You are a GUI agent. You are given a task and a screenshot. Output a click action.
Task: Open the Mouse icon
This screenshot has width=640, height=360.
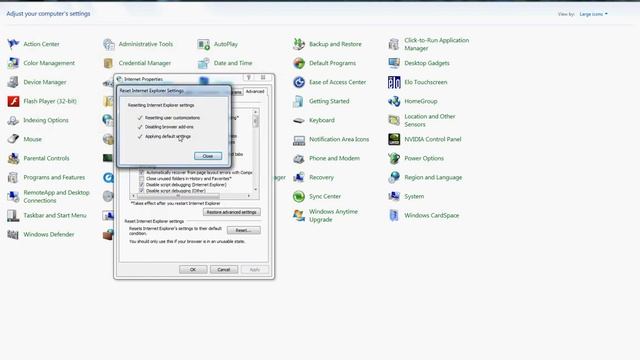click(13, 139)
